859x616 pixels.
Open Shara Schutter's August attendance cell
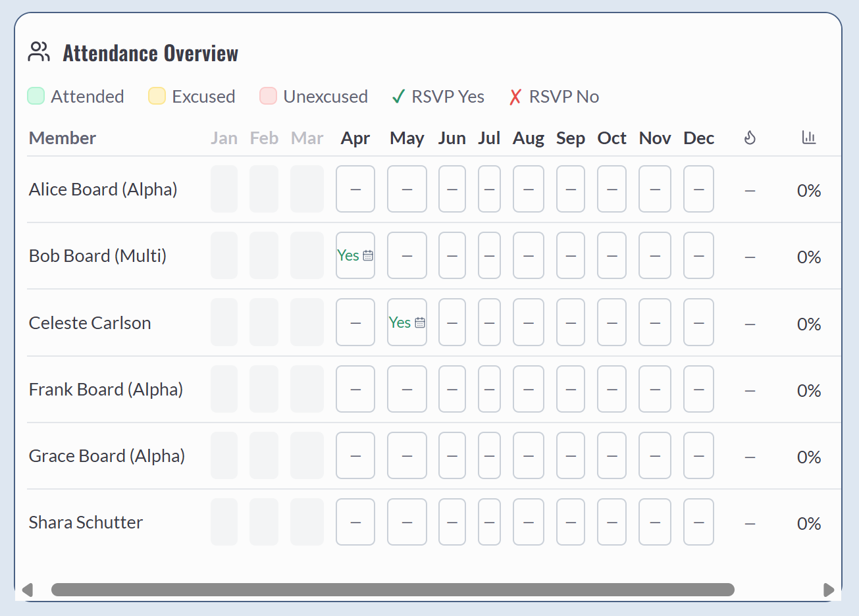click(x=529, y=522)
